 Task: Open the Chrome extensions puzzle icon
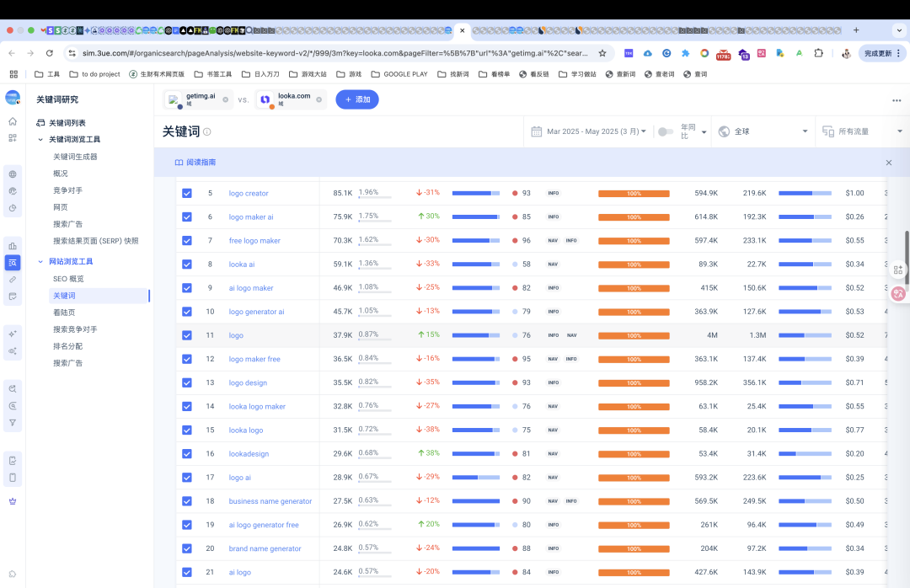point(818,53)
